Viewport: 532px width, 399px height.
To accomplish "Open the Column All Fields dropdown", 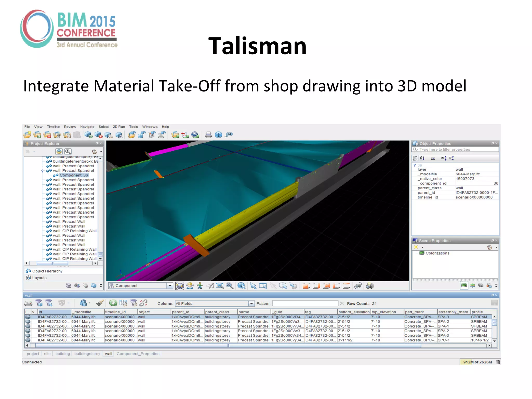I will pyautogui.click(x=251, y=303).
